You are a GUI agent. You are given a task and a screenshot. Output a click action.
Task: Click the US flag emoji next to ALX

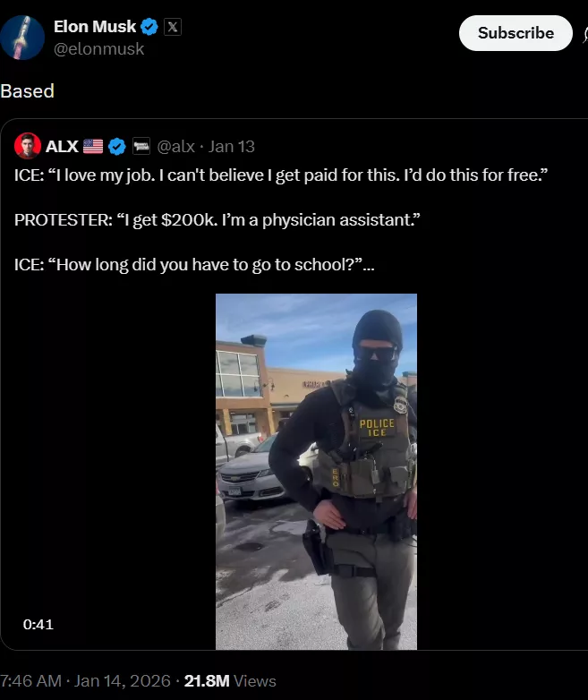click(93, 147)
